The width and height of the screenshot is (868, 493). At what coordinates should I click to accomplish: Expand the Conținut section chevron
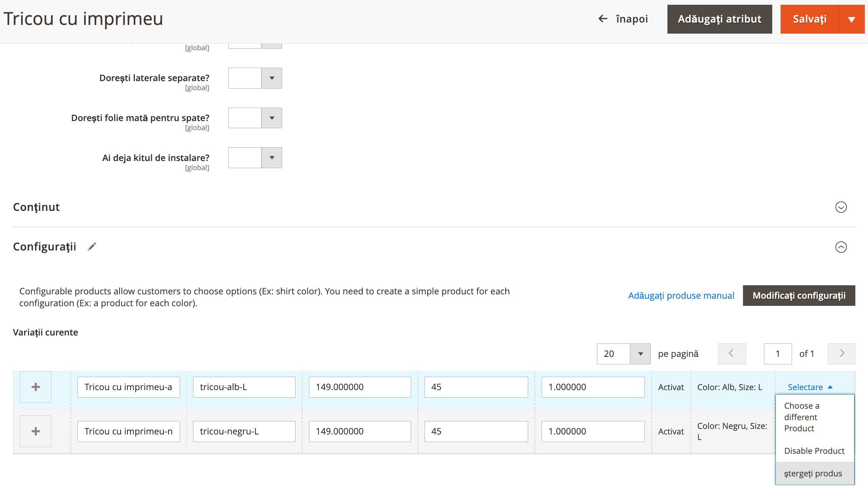[x=841, y=207]
